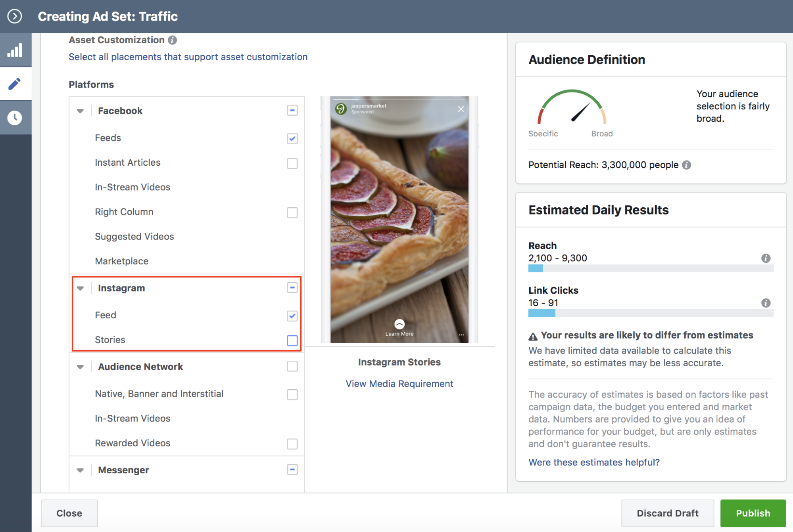Viewport: 793px width, 532px height.
Task: Select the Facebook In-Stream Videos placement row
Action: coord(187,187)
